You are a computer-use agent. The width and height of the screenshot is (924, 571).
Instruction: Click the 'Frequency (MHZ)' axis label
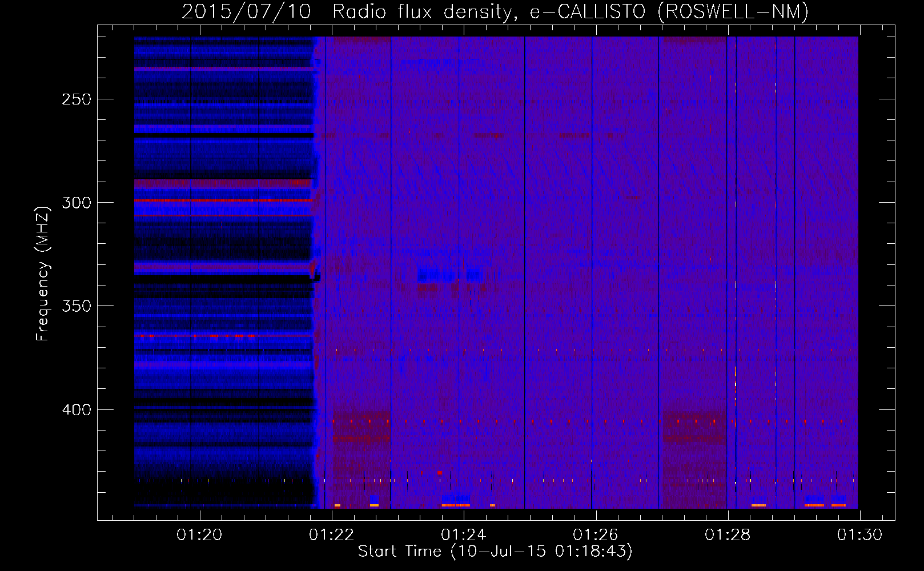43,274
